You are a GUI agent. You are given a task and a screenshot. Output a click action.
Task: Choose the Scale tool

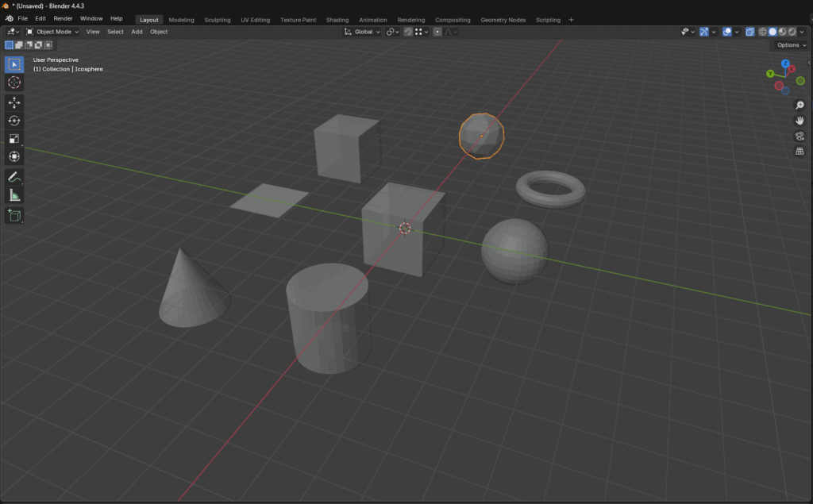[x=14, y=138]
